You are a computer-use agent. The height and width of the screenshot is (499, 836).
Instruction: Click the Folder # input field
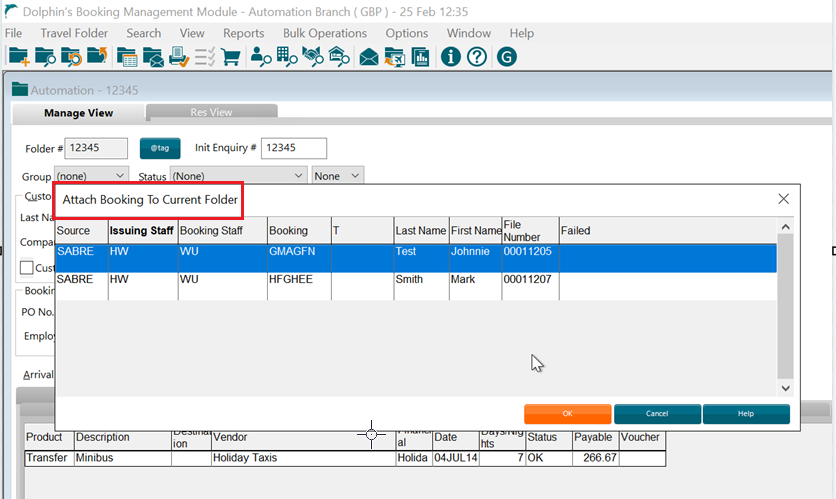click(96, 148)
